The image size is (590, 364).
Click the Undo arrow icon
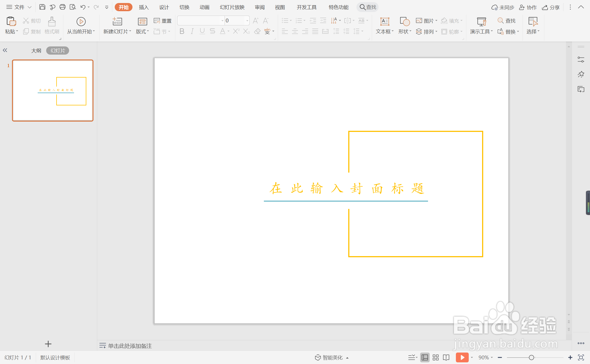pos(83,7)
